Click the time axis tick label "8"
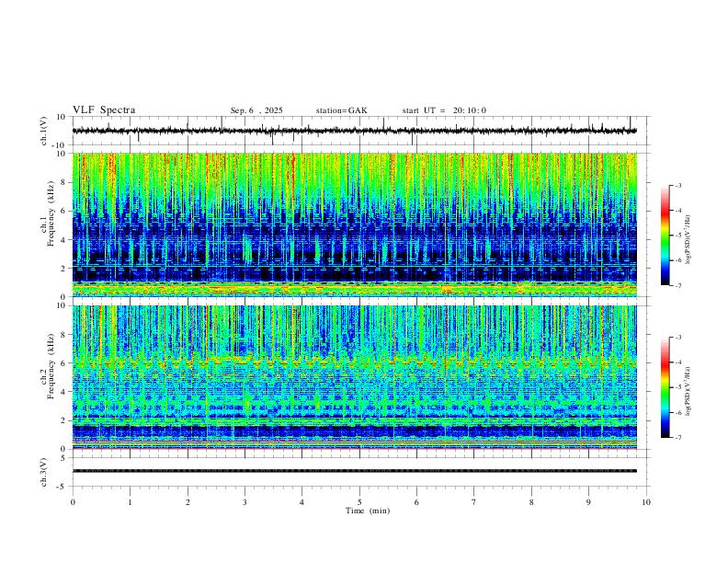This screenshot has width=728, height=563. pyautogui.click(x=531, y=502)
